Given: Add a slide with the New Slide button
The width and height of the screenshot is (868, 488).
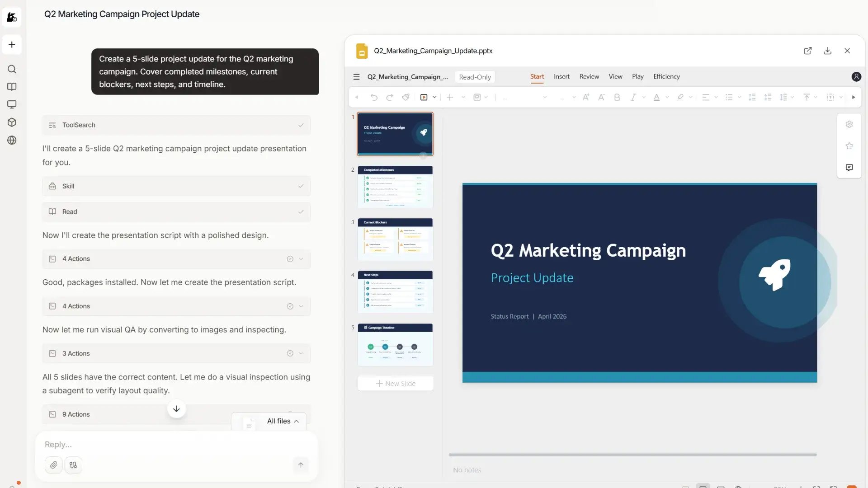Looking at the screenshot, I should click(x=396, y=383).
